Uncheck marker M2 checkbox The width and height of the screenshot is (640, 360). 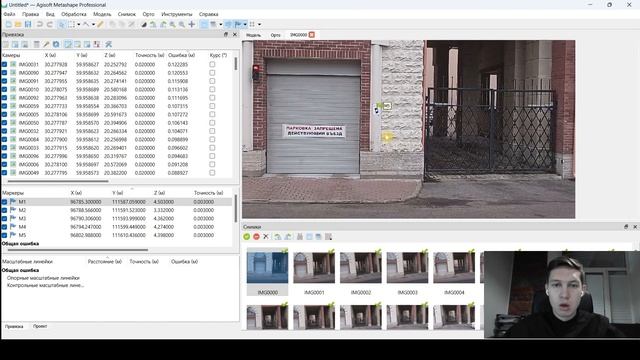tap(4, 210)
